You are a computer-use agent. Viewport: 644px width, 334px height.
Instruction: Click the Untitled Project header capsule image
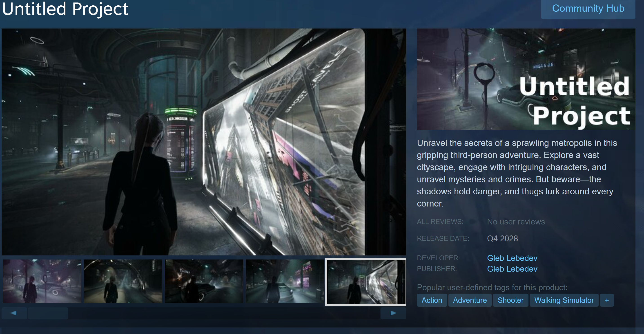click(x=526, y=79)
